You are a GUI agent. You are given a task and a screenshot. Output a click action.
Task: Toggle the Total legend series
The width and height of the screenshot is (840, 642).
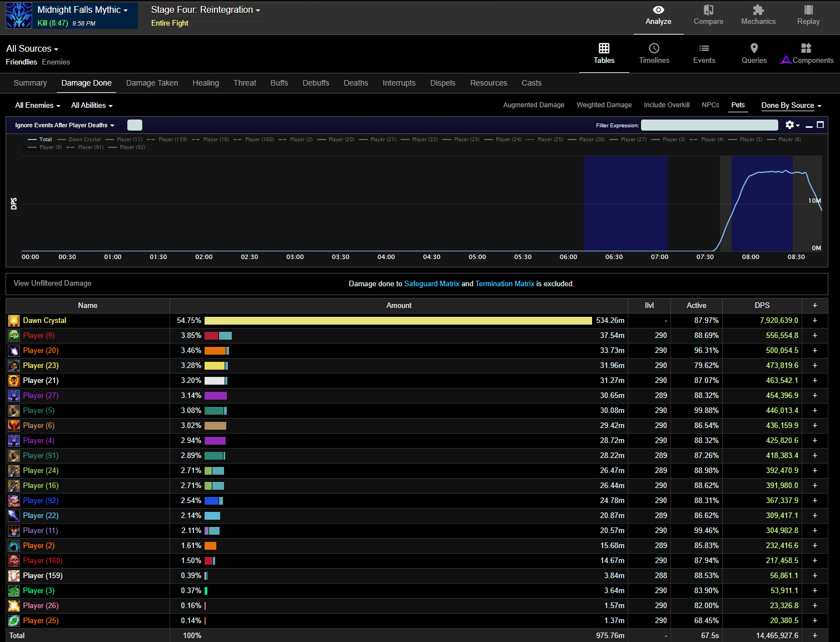pos(39,140)
